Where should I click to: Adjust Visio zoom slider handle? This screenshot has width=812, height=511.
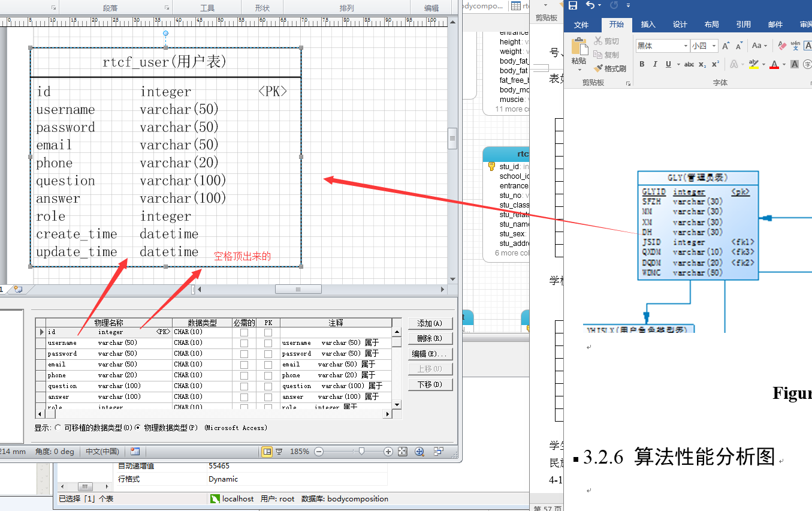point(361,452)
